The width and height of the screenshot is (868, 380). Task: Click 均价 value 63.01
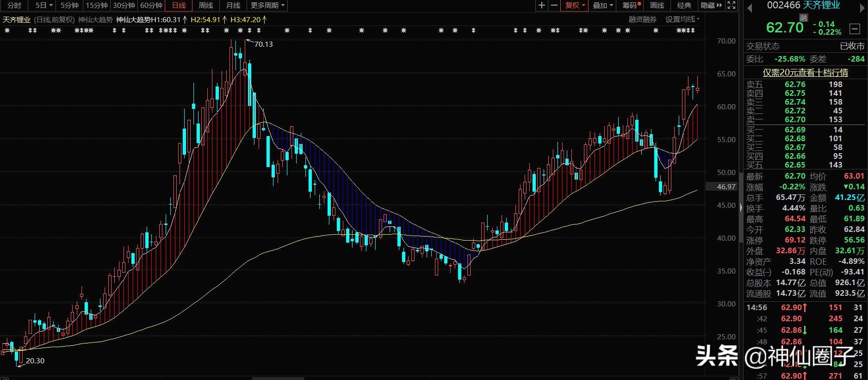(854, 176)
